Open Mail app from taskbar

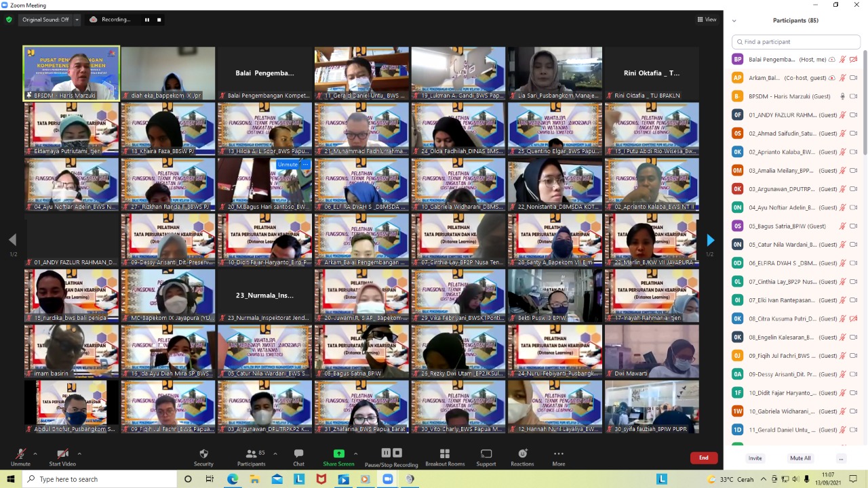277,479
